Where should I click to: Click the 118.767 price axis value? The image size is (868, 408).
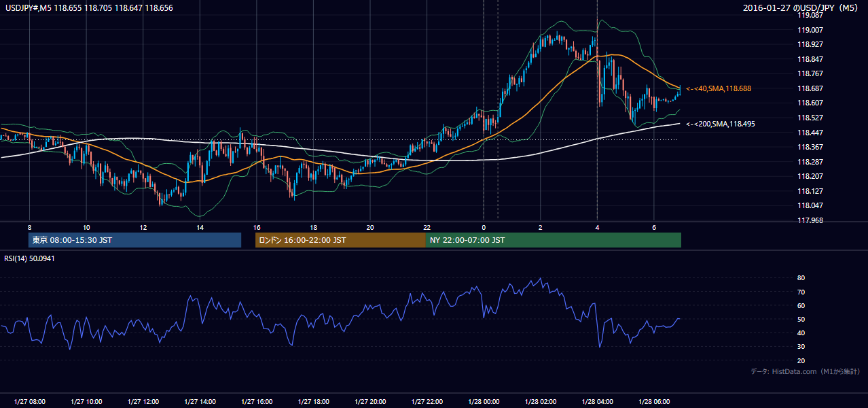pyautogui.click(x=810, y=73)
